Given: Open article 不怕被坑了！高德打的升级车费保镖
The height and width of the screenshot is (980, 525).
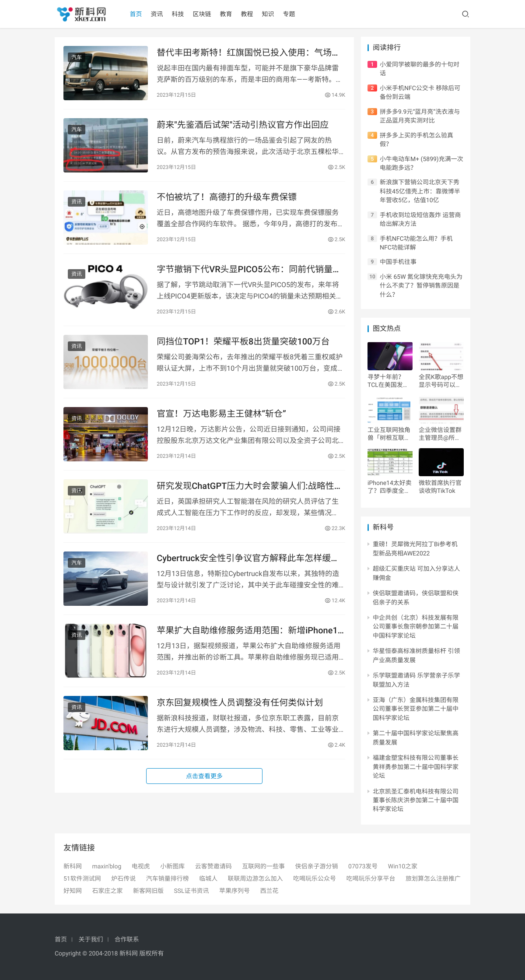Looking at the screenshot, I should coord(227,197).
